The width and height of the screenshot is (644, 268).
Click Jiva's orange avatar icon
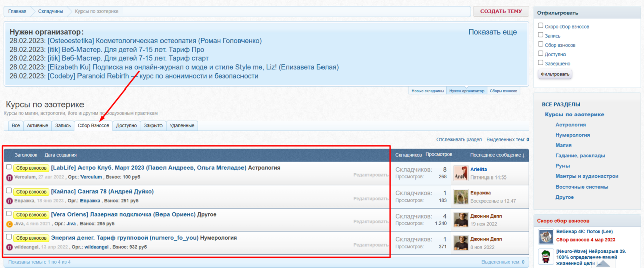[9, 224]
